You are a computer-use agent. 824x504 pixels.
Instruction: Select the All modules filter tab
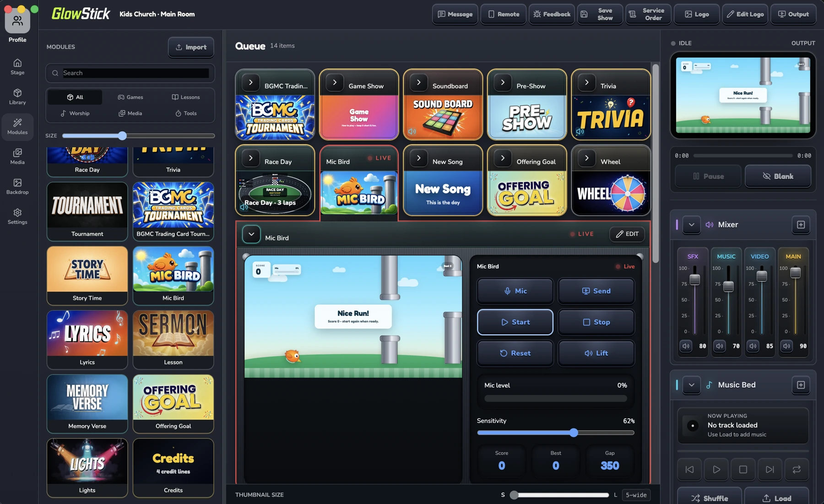(x=75, y=97)
